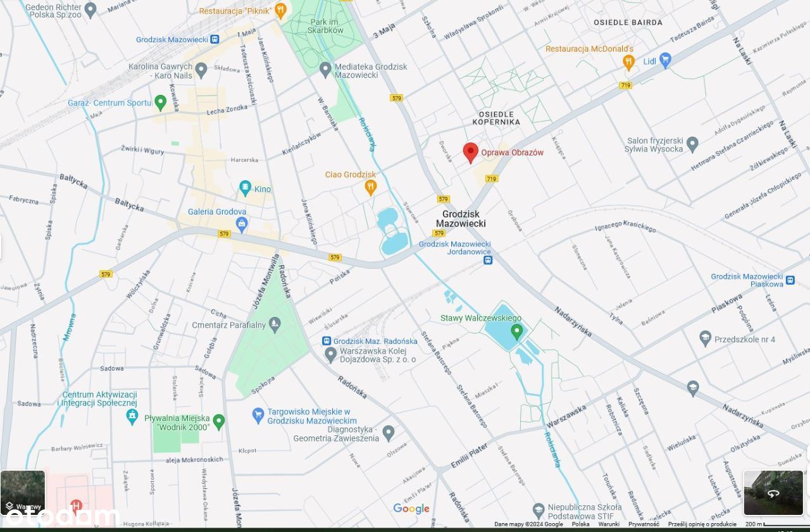Click the Warszawska Kolej Dojazdowa pin
810x532 pixels.
coord(330,354)
